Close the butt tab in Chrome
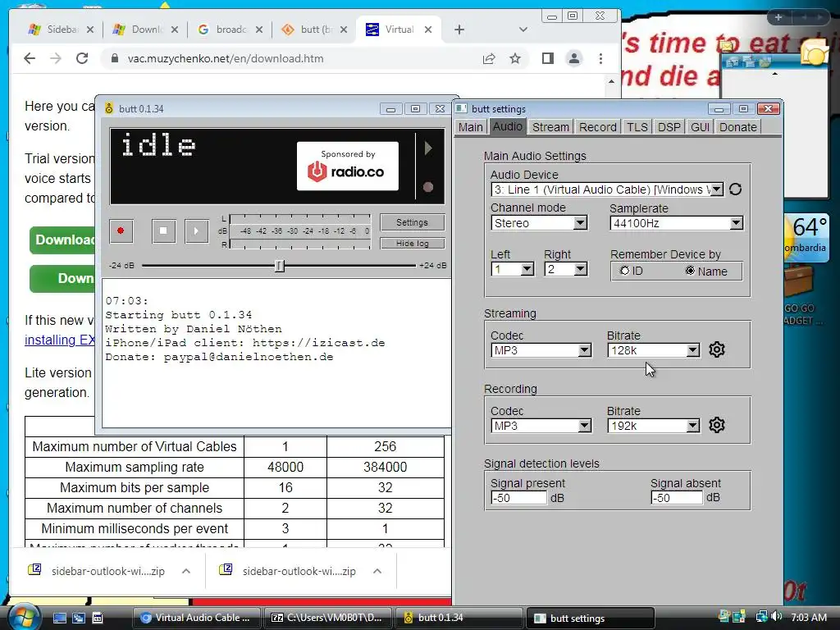Screen dimensions: 840x630 344,30
